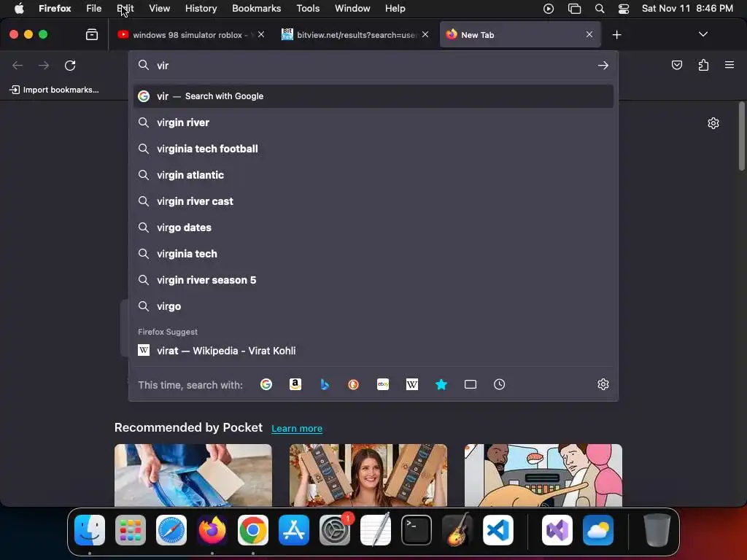Open Wikipedia suggestion Virat Kohli
Viewport: 747px width, 560px height.
pyautogui.click(x=373, y=351)
